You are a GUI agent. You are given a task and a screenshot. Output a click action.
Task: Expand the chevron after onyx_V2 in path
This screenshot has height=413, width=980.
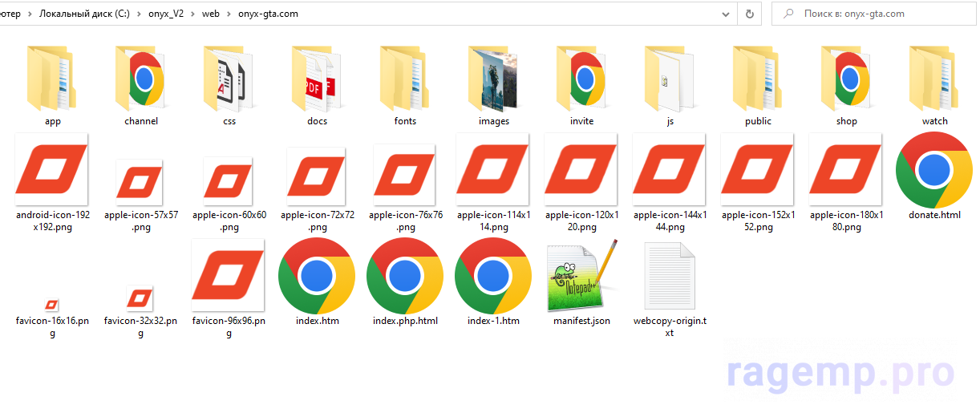tap(192, 14)
